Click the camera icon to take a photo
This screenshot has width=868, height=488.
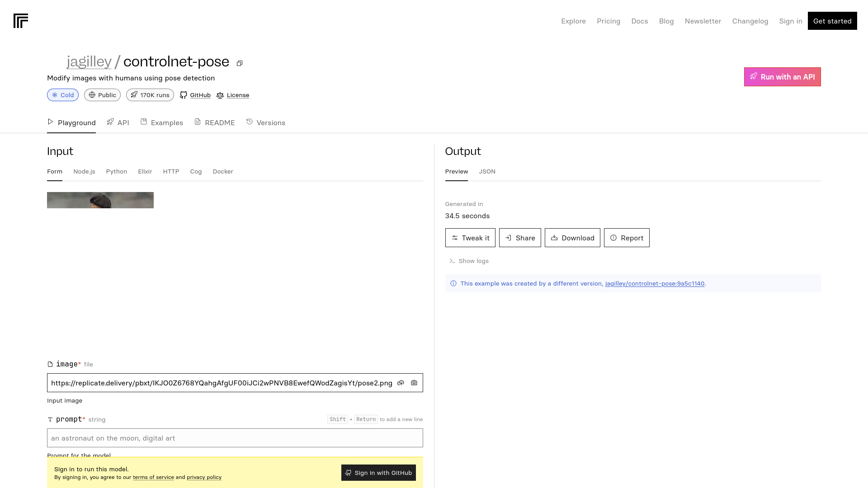[x=414, y=383]
